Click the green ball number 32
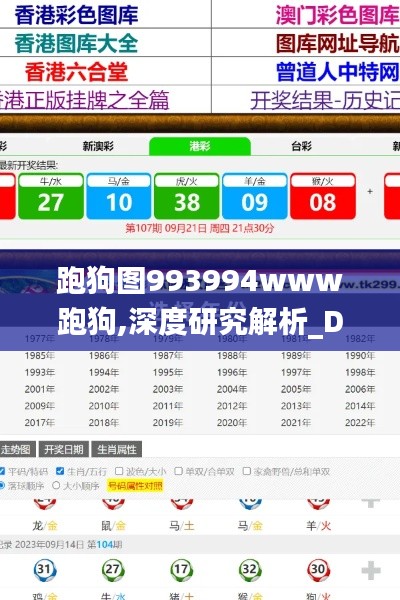This screenshot has height=600, width=400. coord(250,570)
